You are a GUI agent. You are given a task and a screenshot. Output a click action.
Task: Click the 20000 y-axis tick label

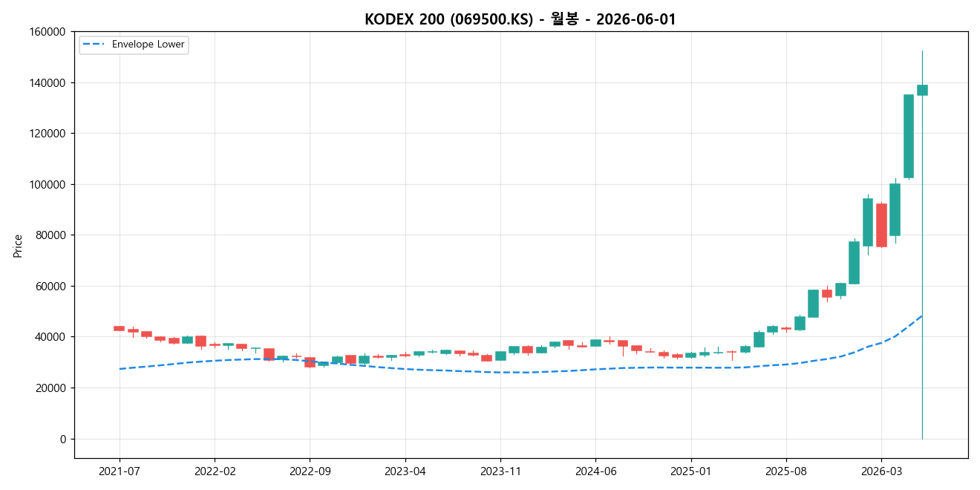click(52, 388)
